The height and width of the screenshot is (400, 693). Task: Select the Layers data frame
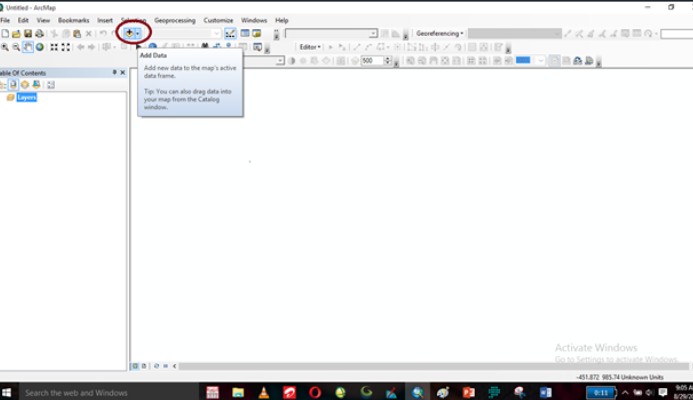27,97
